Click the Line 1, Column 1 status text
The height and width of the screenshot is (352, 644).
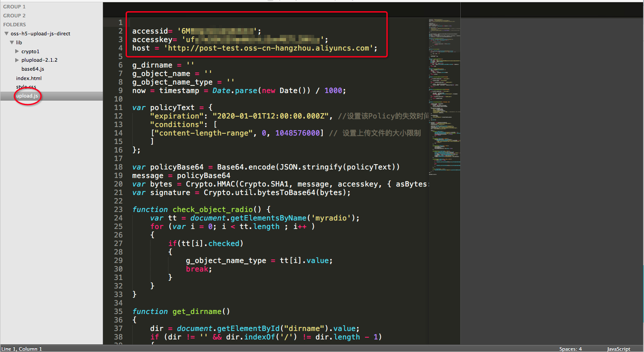[x=22, y=349]
